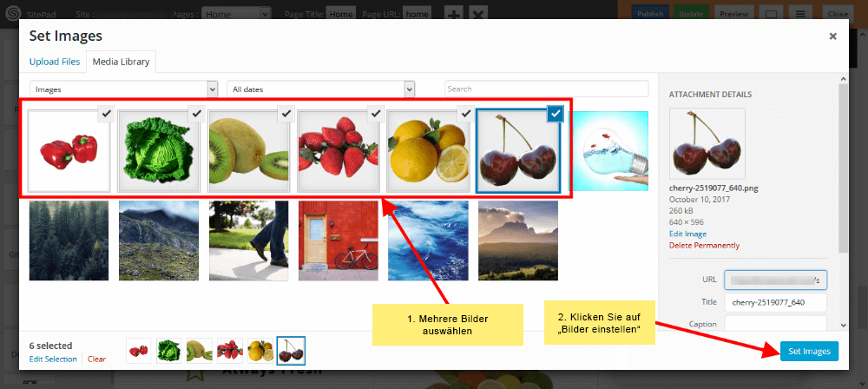Screen dimensions: 868x389
Task: Click the media Search field
Action: [546, 89]
